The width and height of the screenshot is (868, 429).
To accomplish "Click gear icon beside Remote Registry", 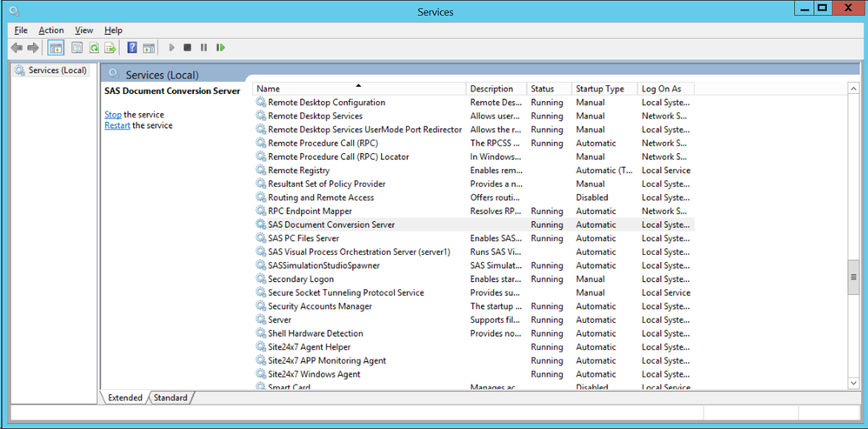I will 260,171.
